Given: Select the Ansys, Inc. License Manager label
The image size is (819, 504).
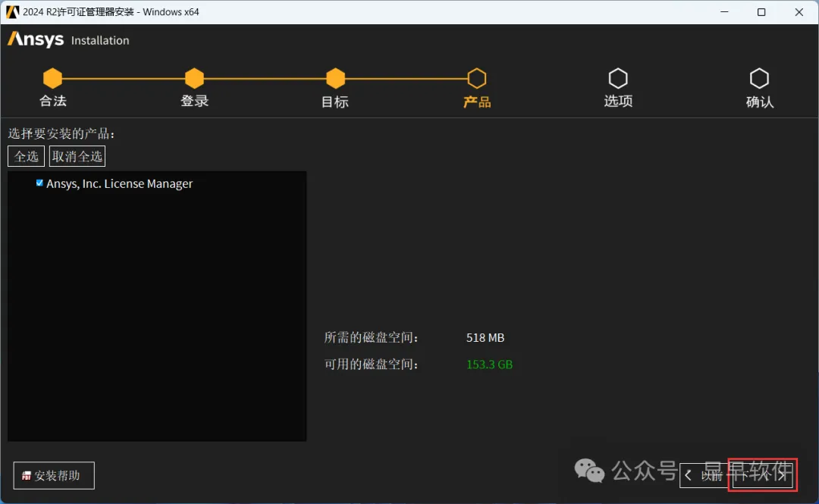Looking at the screenshot, I should [120, 183].
